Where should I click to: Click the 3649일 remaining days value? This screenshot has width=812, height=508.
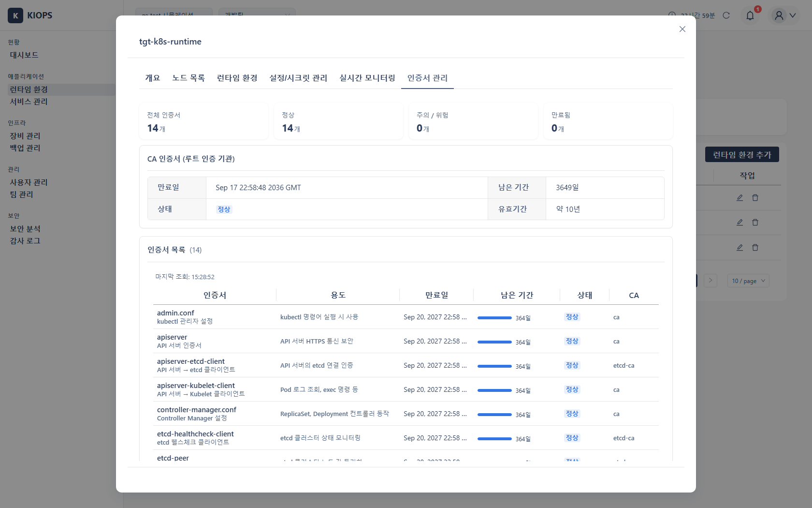coord(567,188)
